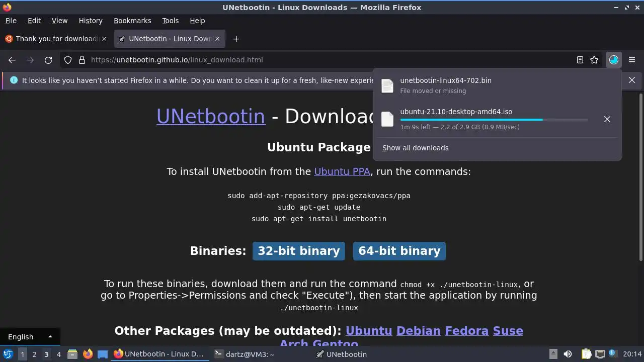Open the Ubuntu PPA link
This screenshot has width=644, height=362.
click(x=342, y=171)
